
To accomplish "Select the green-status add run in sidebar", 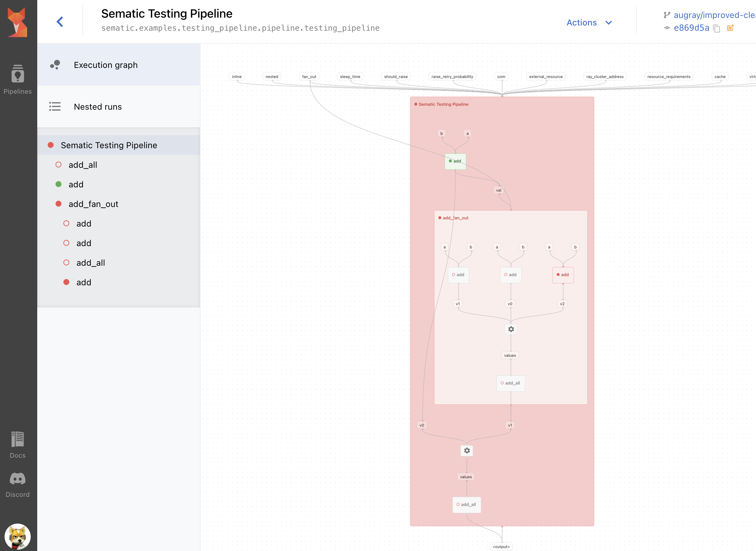I will [76, 184].
